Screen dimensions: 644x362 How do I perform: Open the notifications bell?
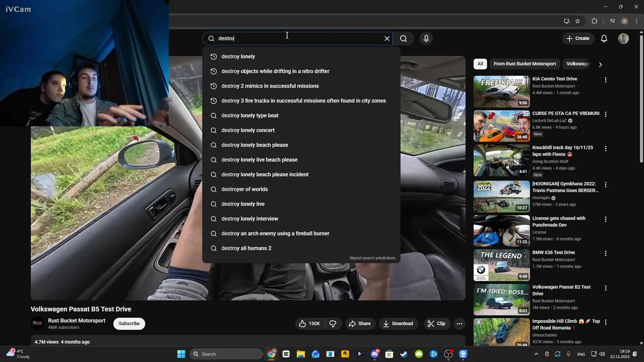(x=604, y=39)
